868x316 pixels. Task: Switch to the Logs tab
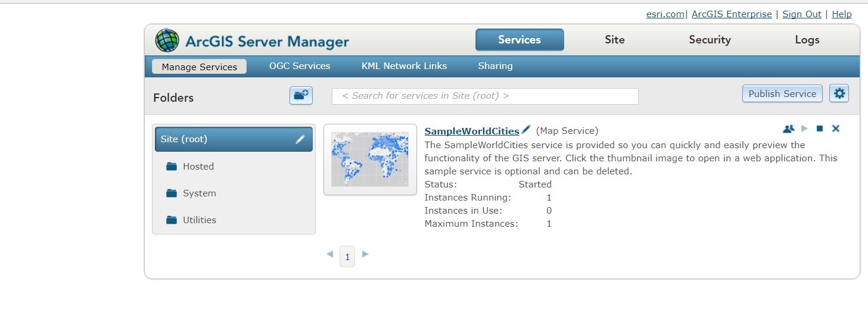click(807, 40)
